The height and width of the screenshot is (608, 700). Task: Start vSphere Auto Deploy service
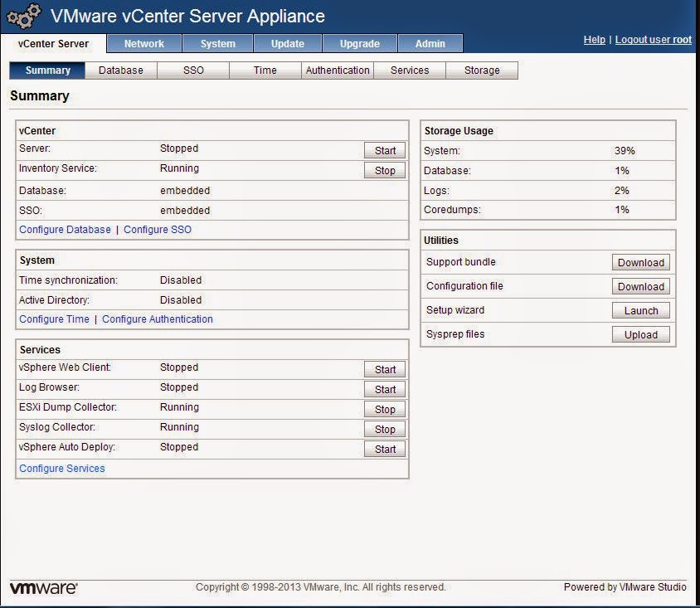(385, 449)
